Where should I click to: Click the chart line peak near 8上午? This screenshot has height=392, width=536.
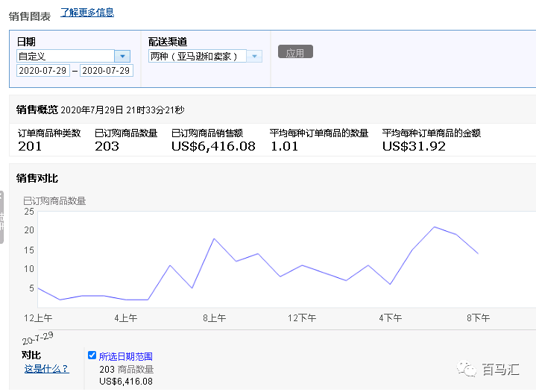pos(214,238)
